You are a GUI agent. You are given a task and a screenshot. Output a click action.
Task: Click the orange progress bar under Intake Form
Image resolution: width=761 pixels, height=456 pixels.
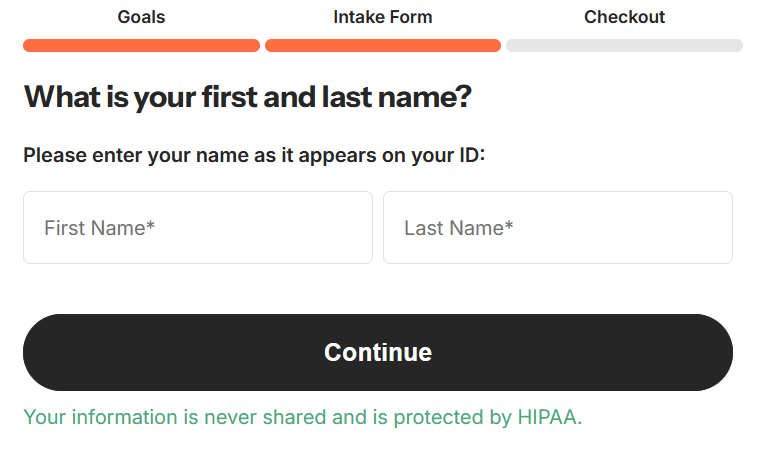383,45
